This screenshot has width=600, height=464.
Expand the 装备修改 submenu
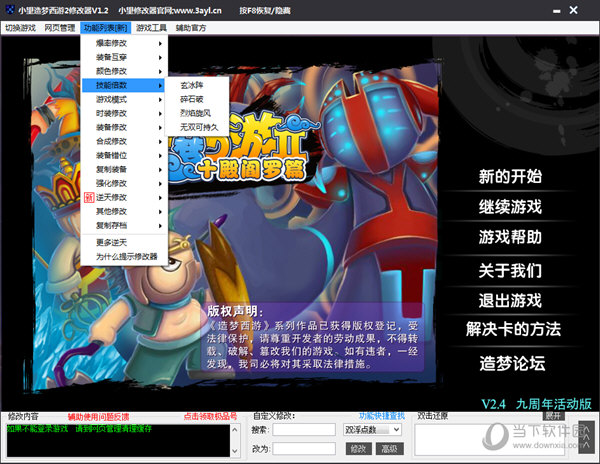coord(124,127)
